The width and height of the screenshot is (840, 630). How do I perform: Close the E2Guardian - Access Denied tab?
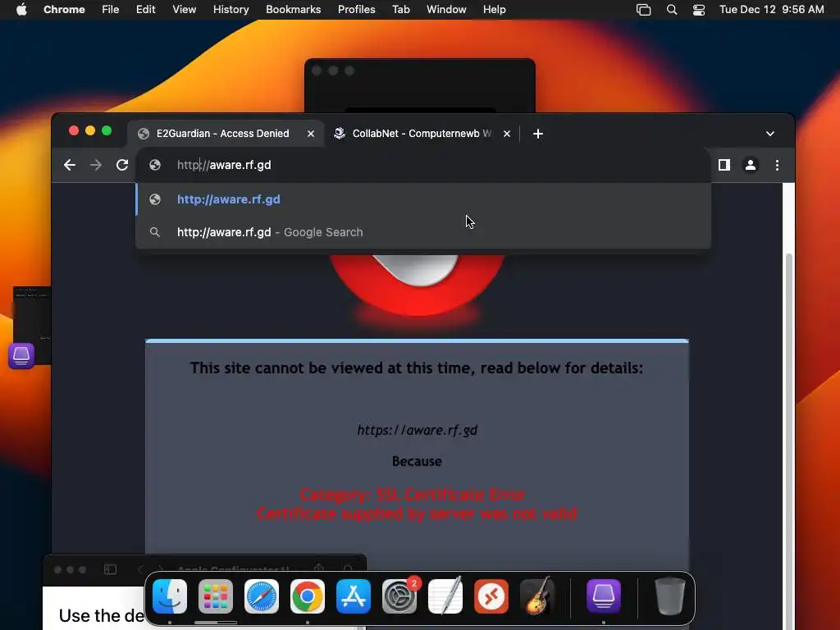click(311, 134)
